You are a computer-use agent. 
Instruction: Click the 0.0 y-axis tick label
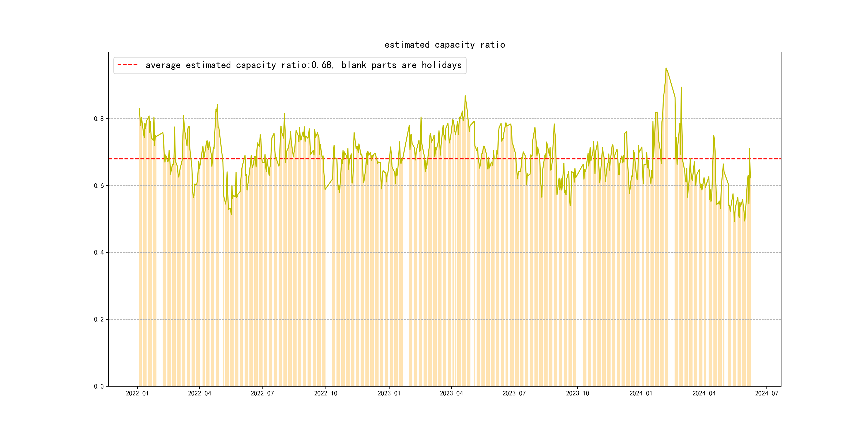point(98,386)
